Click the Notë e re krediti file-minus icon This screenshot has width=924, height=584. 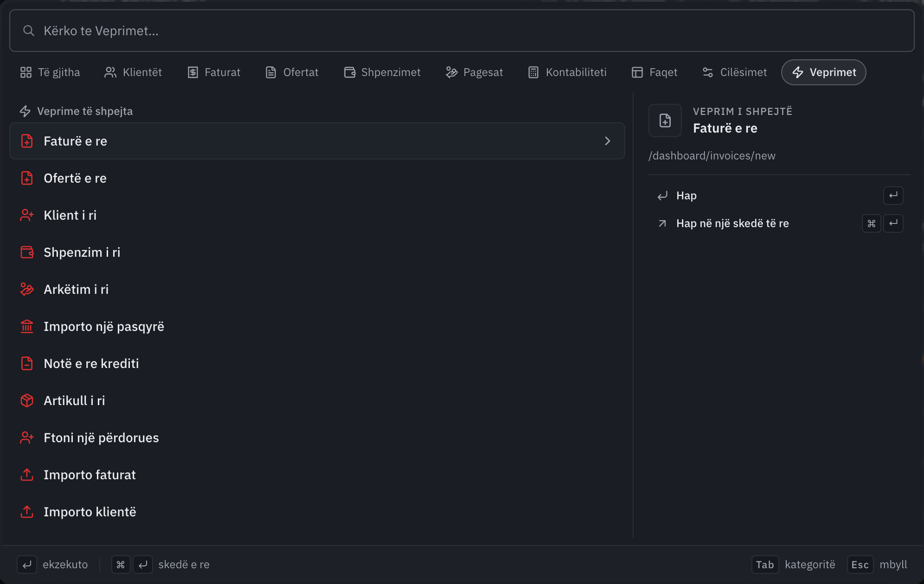pyautogui.click(x=27, y=363)
